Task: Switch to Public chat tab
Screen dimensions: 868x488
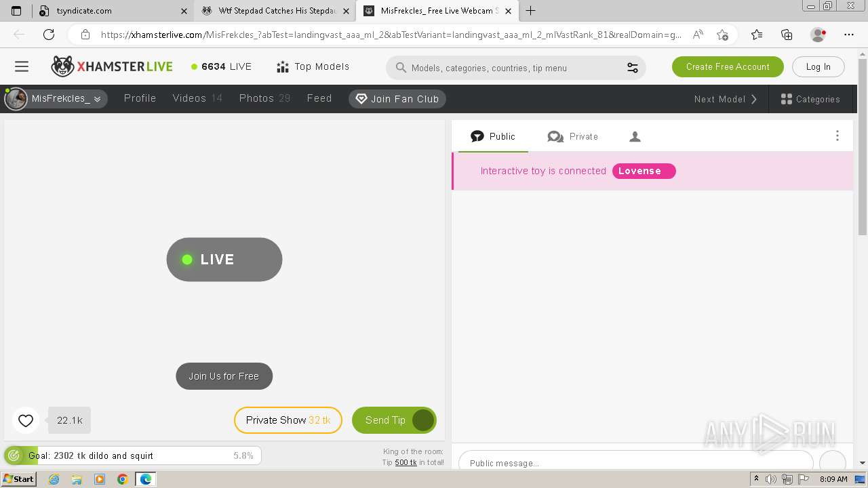Action: point(493,136)
